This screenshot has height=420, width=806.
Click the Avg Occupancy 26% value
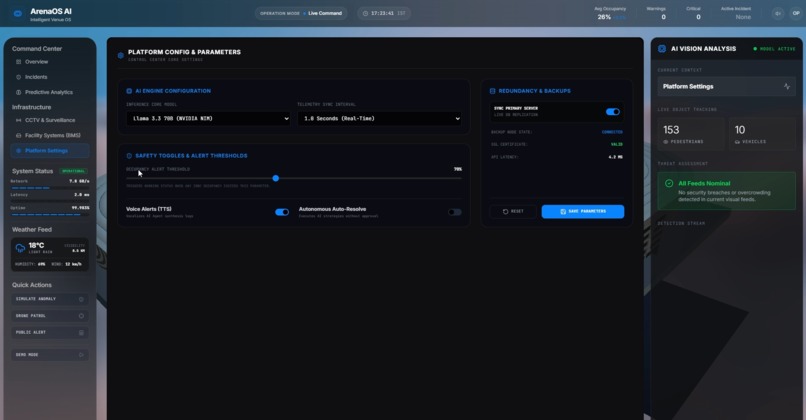coord(604,17)
